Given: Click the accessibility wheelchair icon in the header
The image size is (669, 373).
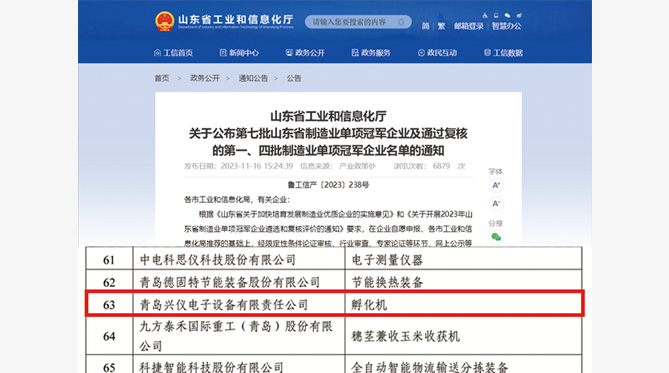Looking at the screenshot, I should [x=485, y=15].
